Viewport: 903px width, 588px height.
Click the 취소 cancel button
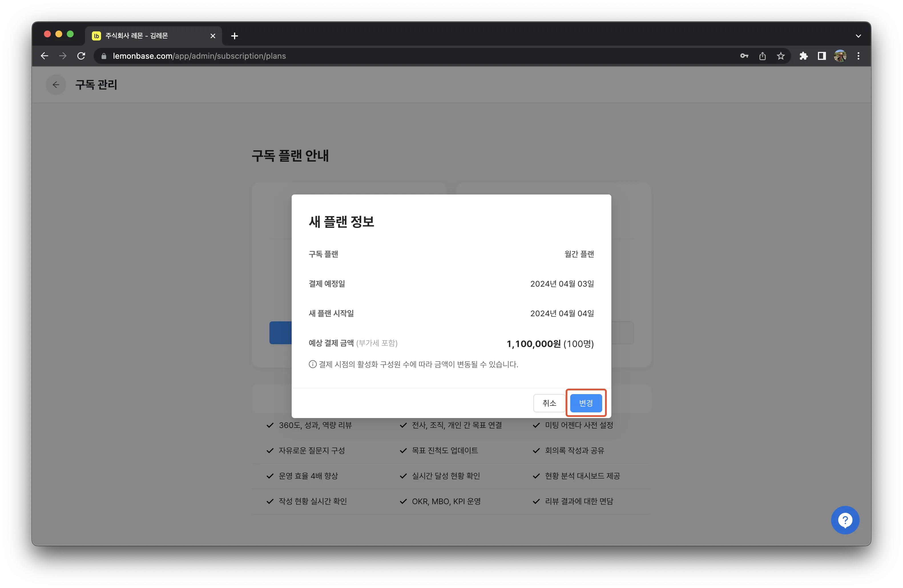[549, 403]
